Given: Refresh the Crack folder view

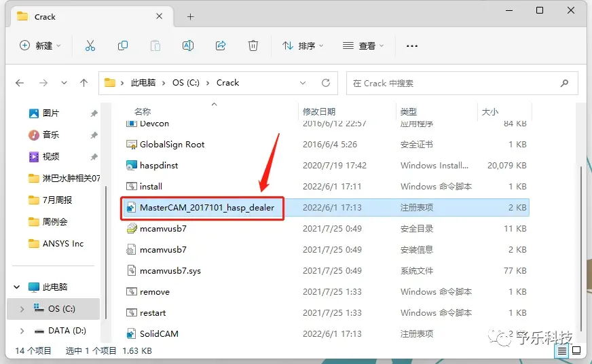Looking at the screenshot, I should pos(325,83).
